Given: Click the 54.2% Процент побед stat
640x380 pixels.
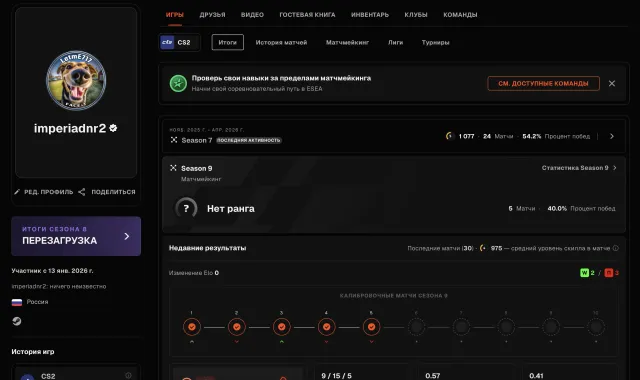Looking at the screenshot, I should coord(556,136).
